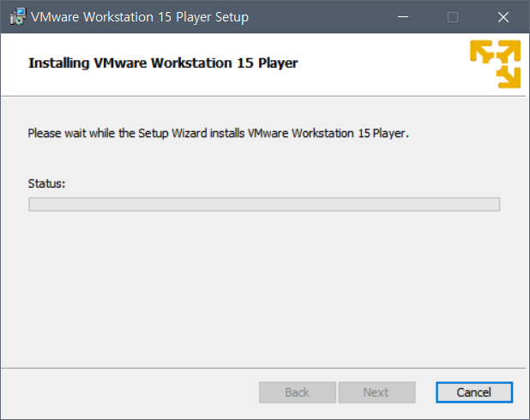The image size is (530, 420).
Task: Click the installer icon in title bar
Action: (x=18, y=16)
